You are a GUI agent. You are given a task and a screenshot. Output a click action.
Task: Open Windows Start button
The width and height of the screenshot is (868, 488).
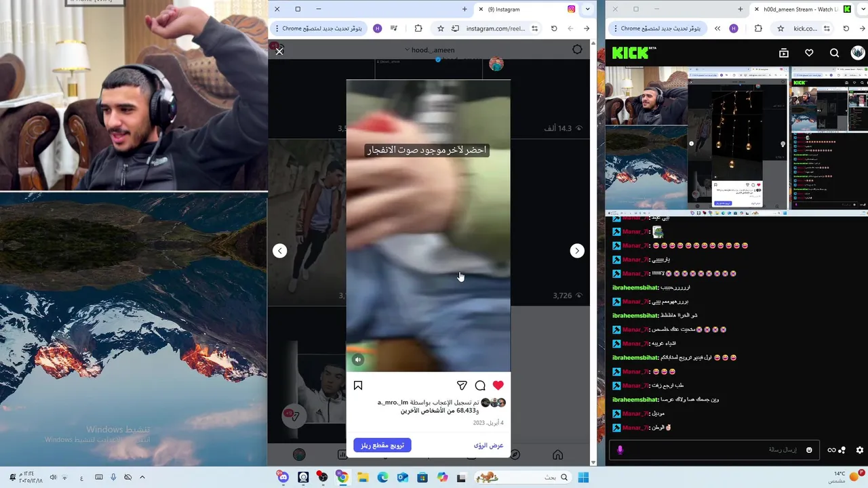tap(583, 478)
